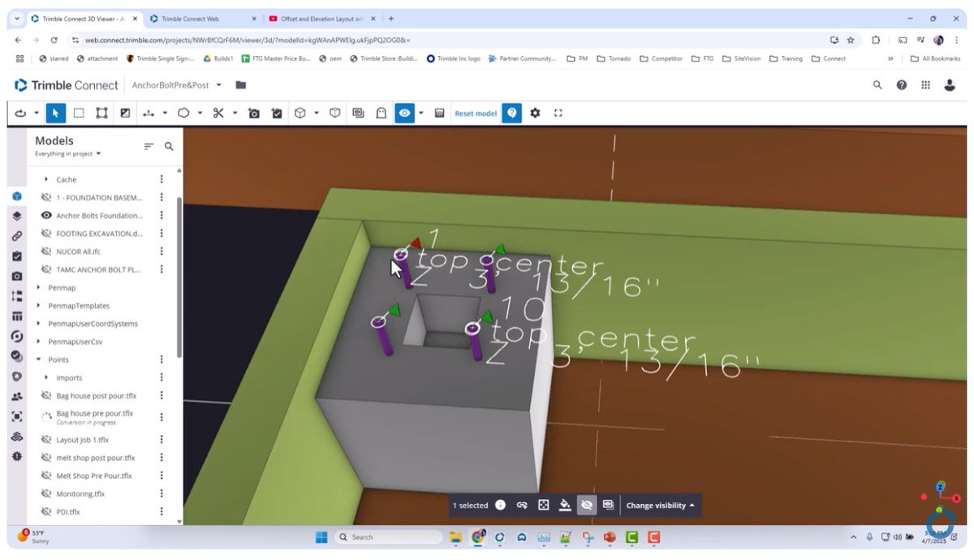Viewport: 974px width, 560px height.
Task: Click the crossed-eye hide icon in the selection bar
Action: click(x=587, y=505)
